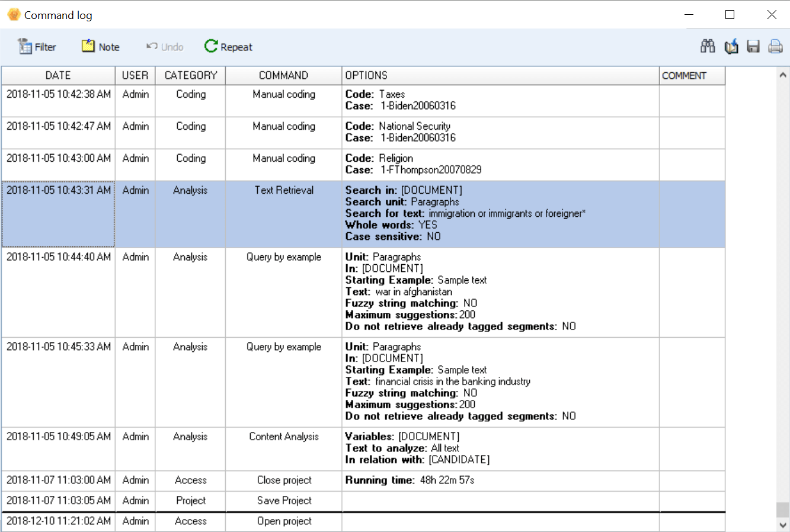Image resolution: width=790 pixels, height=532 pixels.
Task: Open search with the binoculars icon
Action: tap(708, 46)
